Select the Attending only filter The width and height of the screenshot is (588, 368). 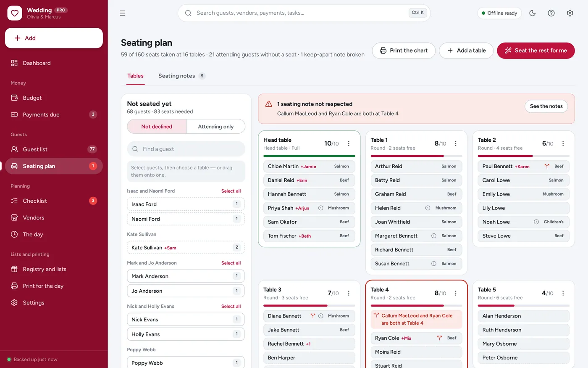pyautogui.click(x=216, y=127)
